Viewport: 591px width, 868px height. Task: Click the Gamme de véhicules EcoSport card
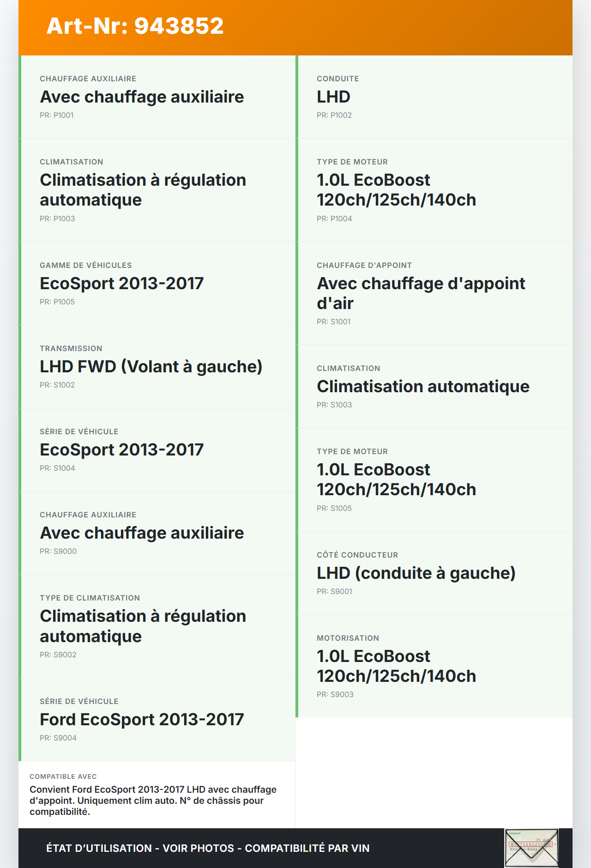[157, 283]
